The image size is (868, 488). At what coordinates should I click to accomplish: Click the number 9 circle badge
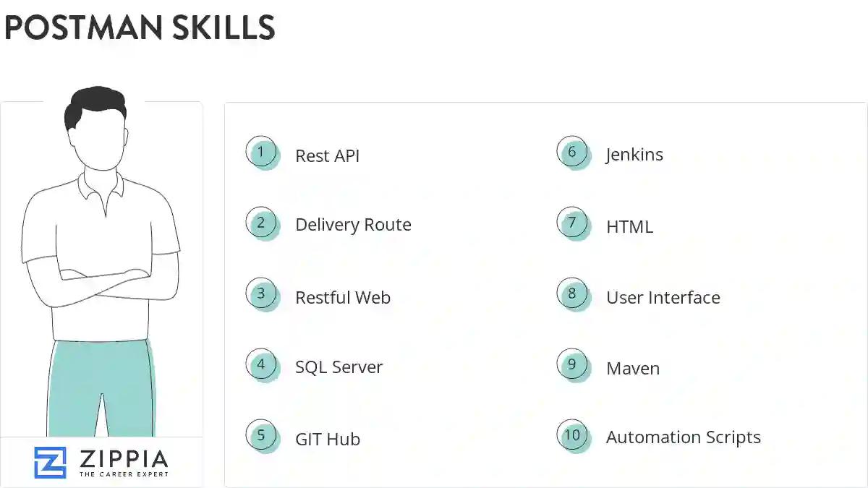click(x=572, y=365)
